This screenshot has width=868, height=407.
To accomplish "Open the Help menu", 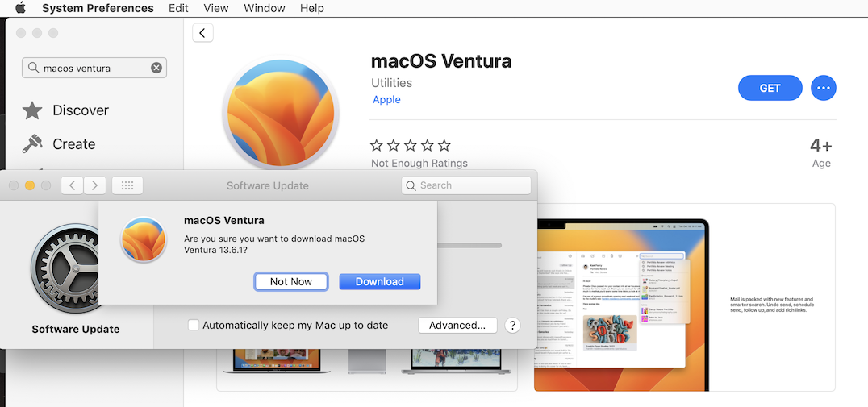I will (311, 8).
